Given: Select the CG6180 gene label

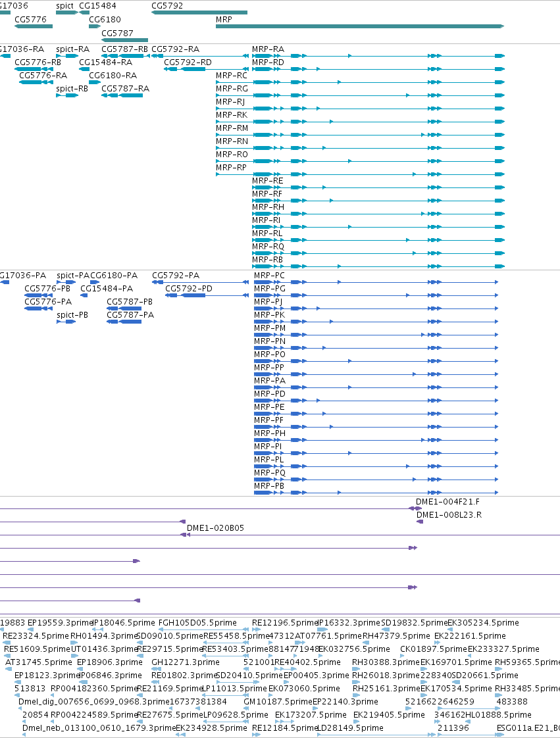Looking at the screenshot, I should [105, 19].
